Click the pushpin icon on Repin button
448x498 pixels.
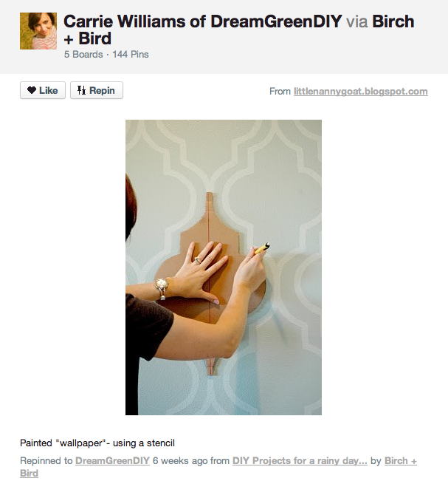(81, 90)
